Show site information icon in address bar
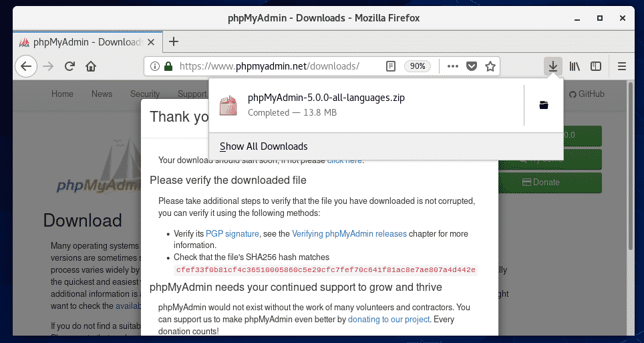The image size is (644, 343). coord(154,66)
